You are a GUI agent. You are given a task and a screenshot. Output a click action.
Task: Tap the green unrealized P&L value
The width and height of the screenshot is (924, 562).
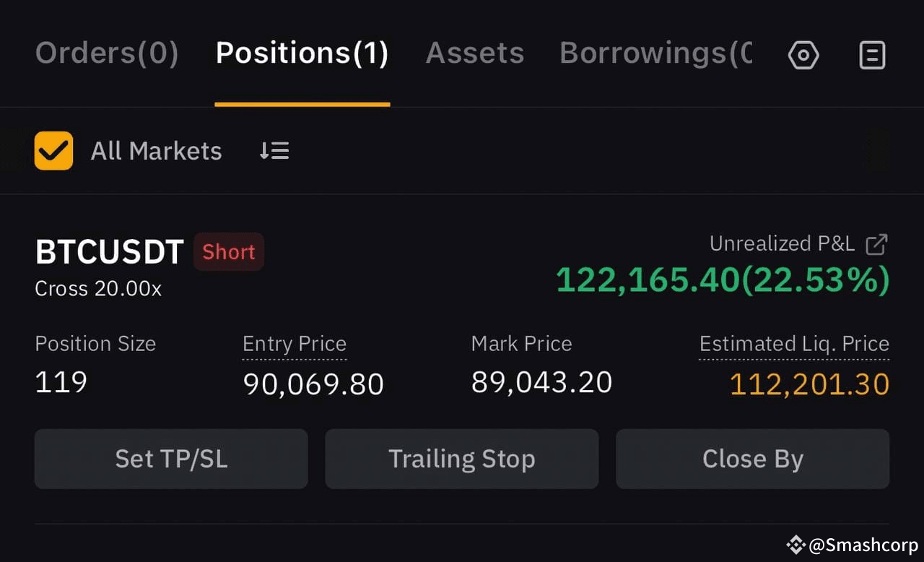(x=722, y=280)
